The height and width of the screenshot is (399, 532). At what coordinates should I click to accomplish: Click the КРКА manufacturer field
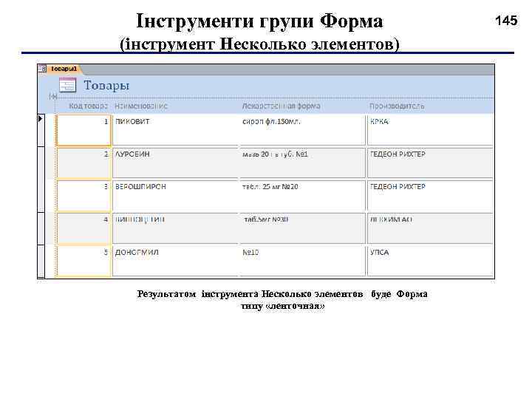(430, 130)
